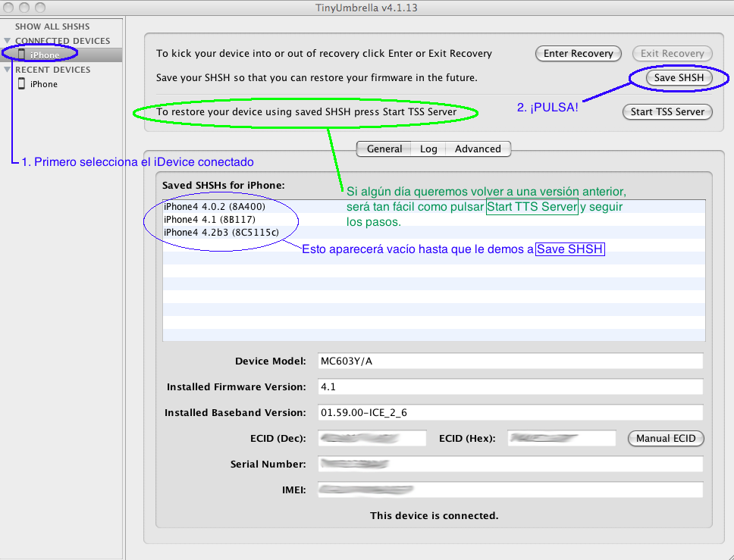
Task: Collapse the Connected Devices section
Action: (7, 41)
